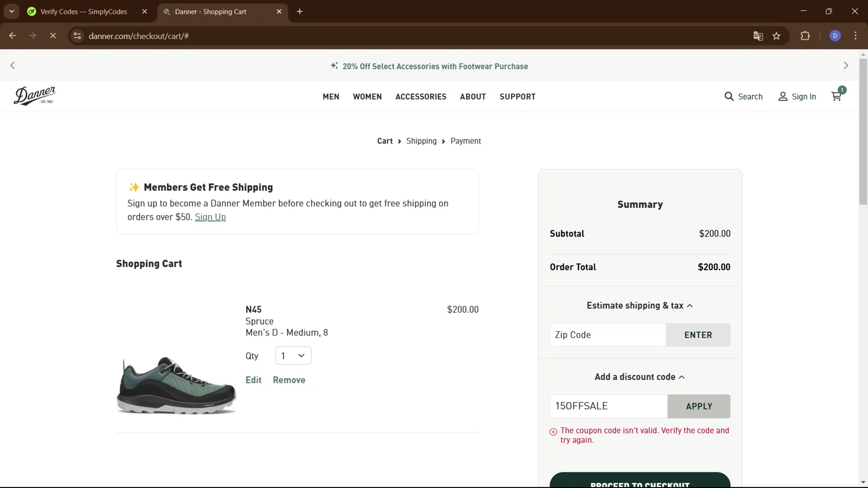The image size is (868, 488).
Task: Click the Cart breadcrumb step
Action: tap(385, 141)
